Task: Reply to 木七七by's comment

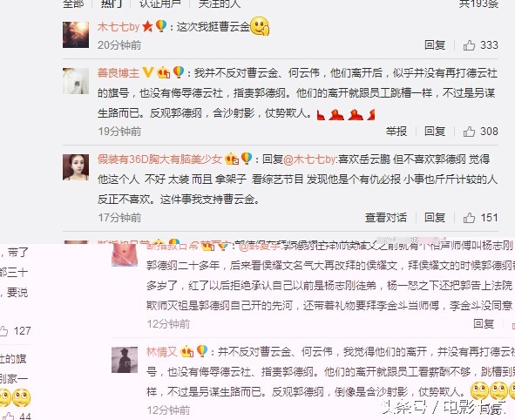Action: (435, 45)
